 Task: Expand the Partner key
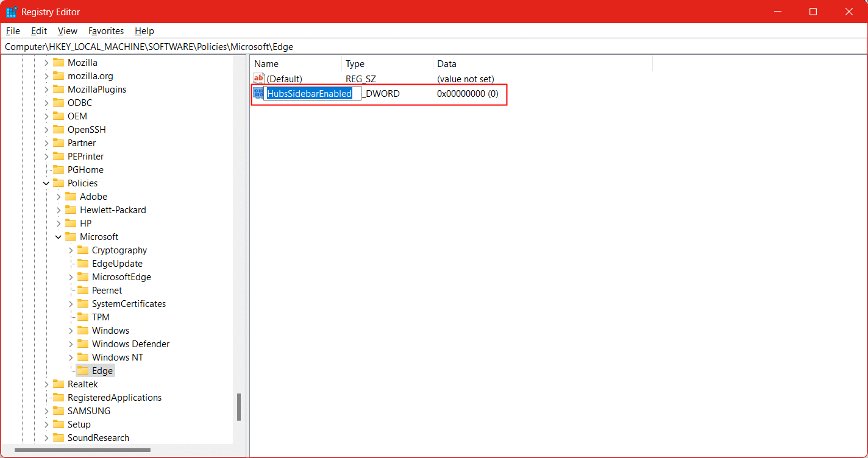coord(46,143)
